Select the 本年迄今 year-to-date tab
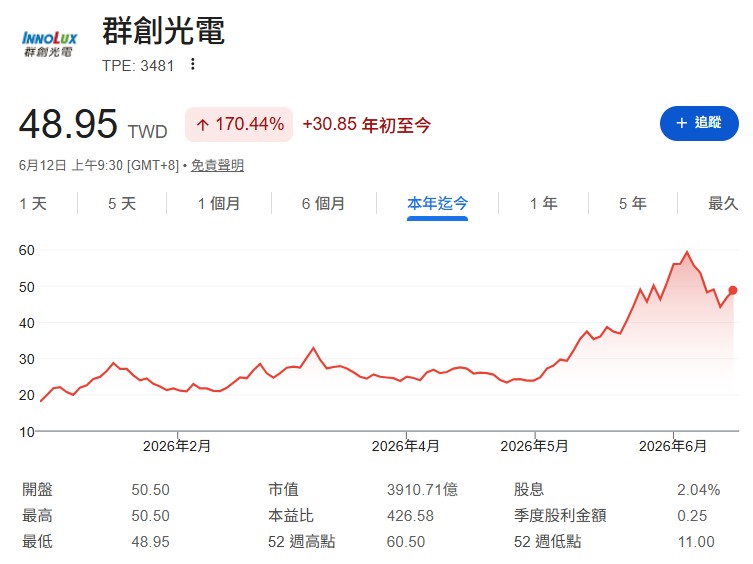Image resolution: width=753 pixels, height=564 pixels. pos(437,204)
